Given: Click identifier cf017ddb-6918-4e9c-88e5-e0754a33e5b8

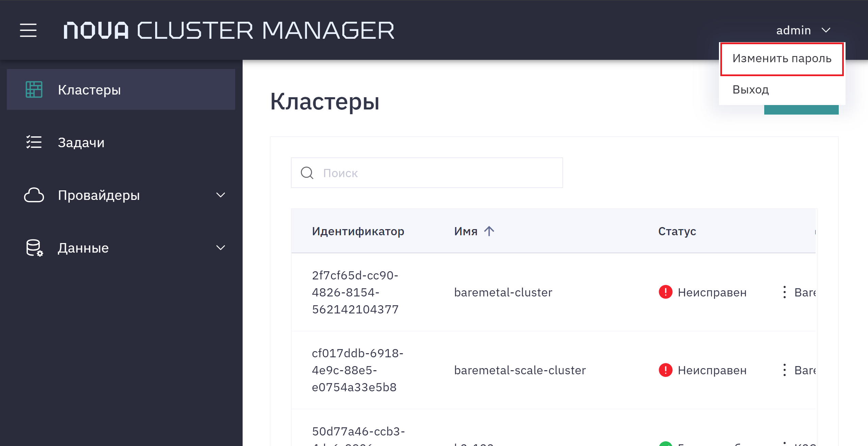Looking at the screenshot, I should point(358,370).
